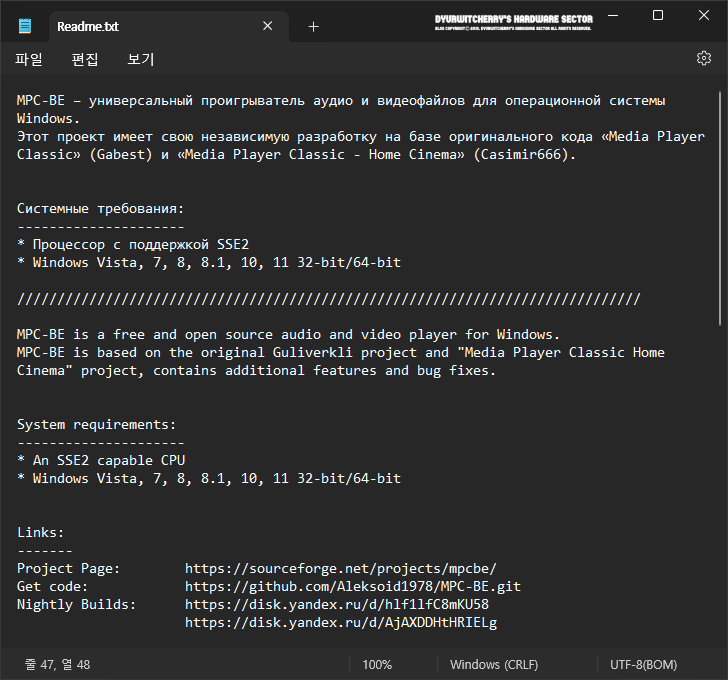Click the 'Project Page:' label
This screenshot has height=680, width=728.
68,569
